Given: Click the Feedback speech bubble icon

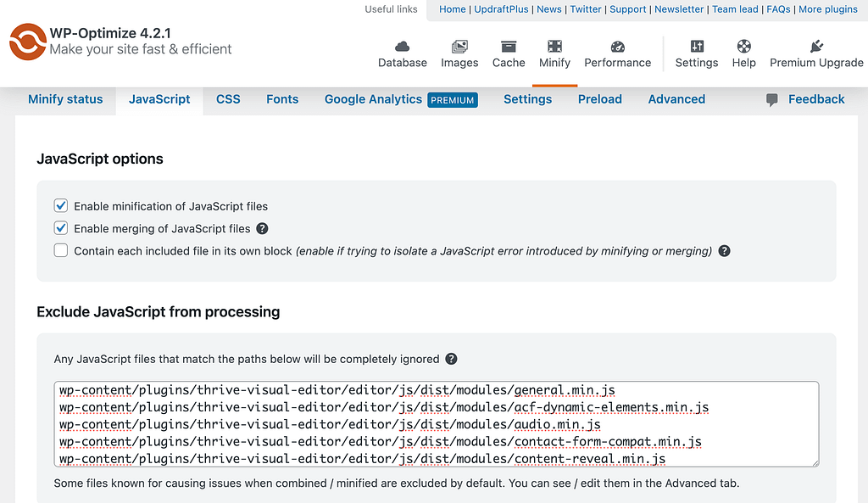Looking at the screenshot, I should click(771, 100).
